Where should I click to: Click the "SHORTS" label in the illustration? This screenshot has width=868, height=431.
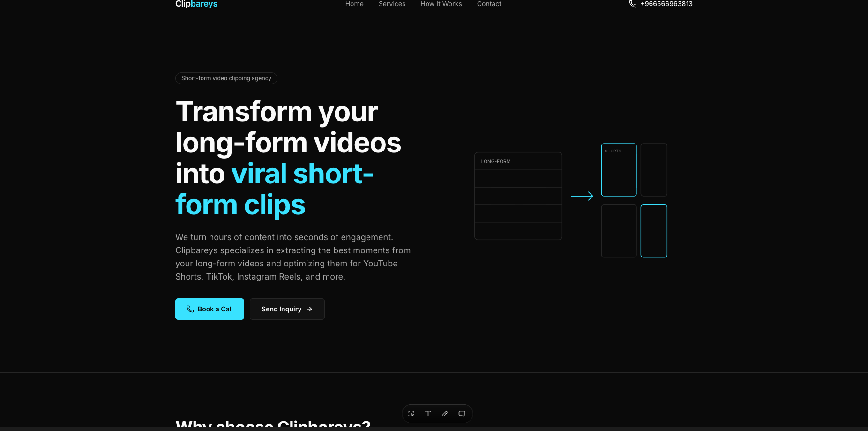(613, 151)
